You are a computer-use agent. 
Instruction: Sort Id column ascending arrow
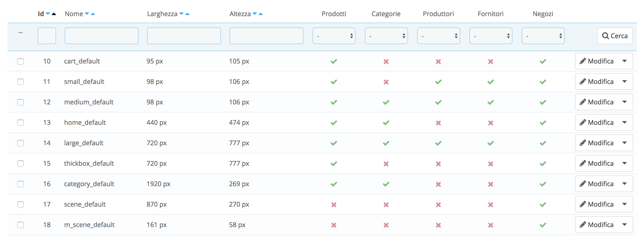click(x=54, y=14)
